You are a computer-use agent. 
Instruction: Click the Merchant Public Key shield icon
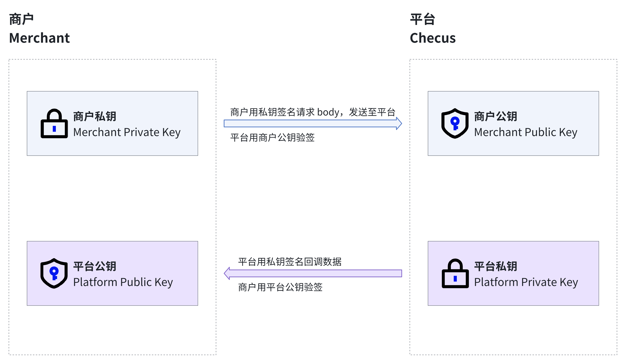(x=455, y=123)
